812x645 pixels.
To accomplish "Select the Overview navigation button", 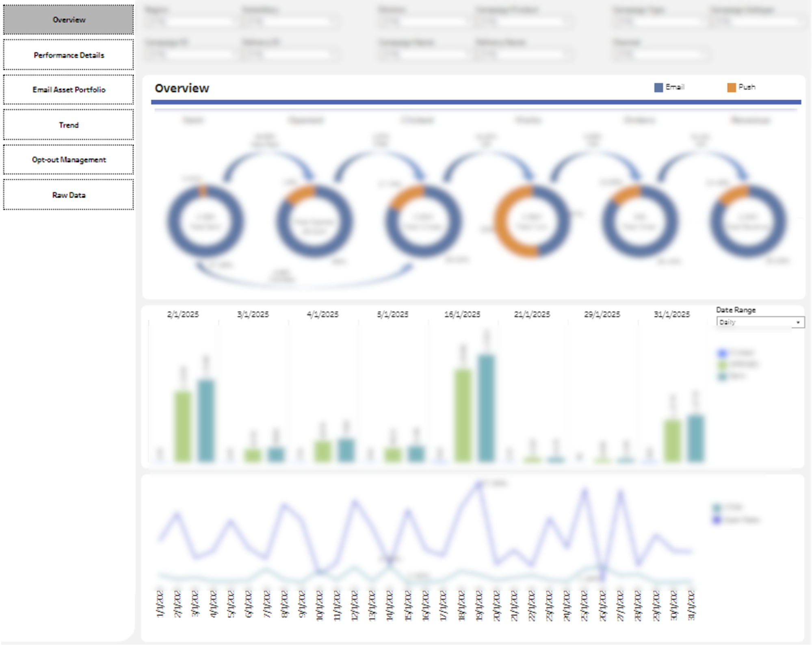I will (68, 20).
